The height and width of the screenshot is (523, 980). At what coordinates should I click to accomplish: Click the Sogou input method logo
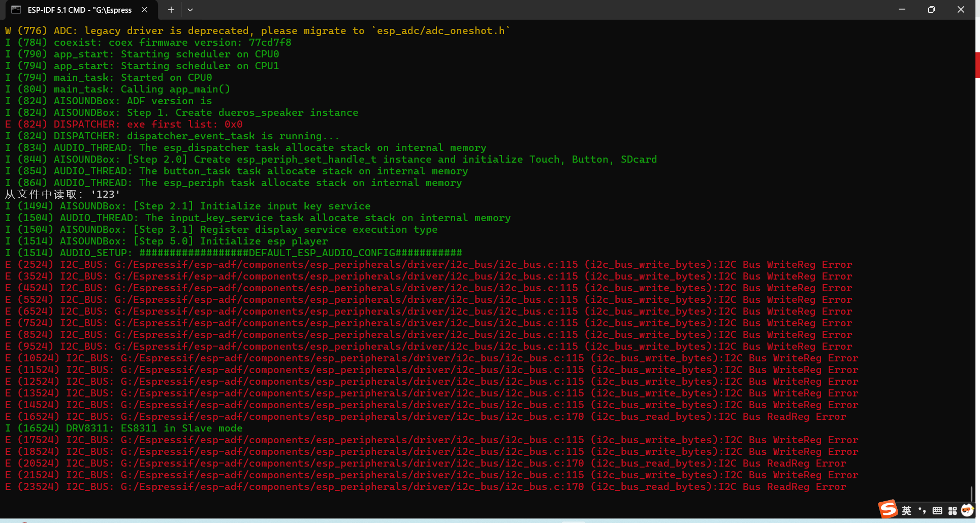[x=889, y=509]
